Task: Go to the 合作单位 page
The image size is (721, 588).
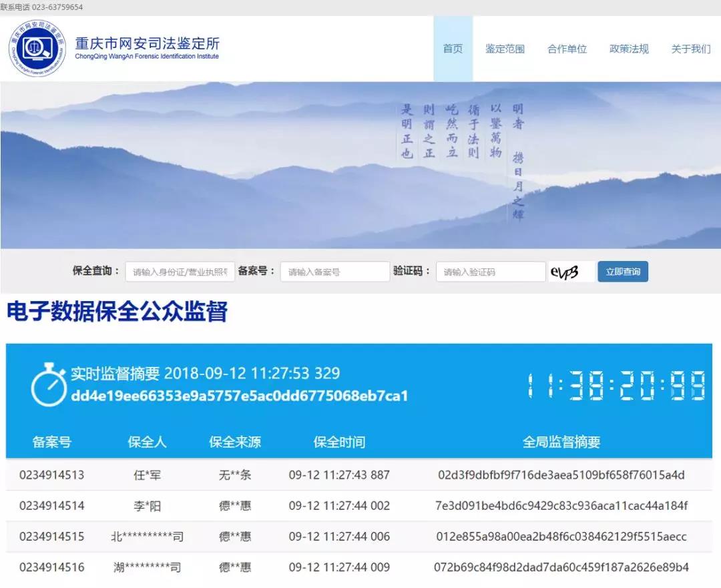Action: tap(567, 49)
